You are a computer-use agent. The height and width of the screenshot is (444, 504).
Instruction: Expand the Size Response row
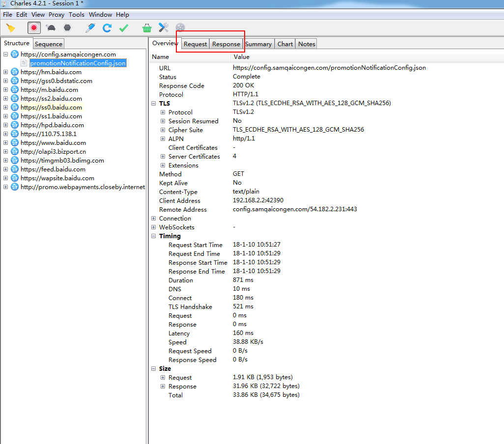pos(163,386)
